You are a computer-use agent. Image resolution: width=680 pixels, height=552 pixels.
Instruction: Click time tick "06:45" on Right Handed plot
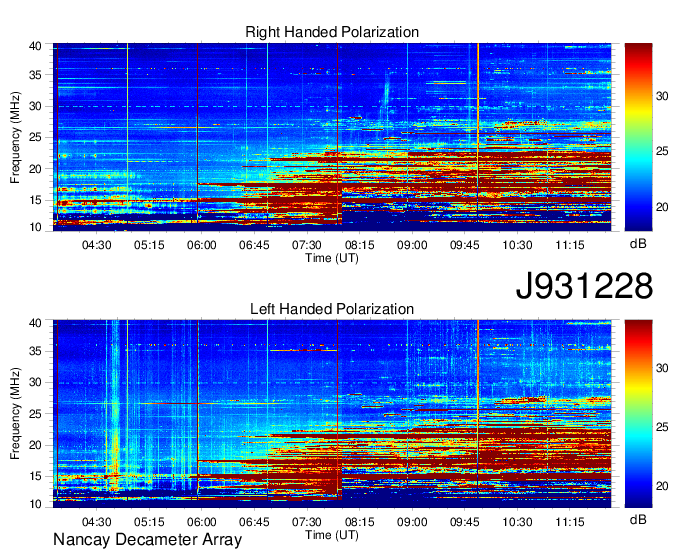coord(254,245)
